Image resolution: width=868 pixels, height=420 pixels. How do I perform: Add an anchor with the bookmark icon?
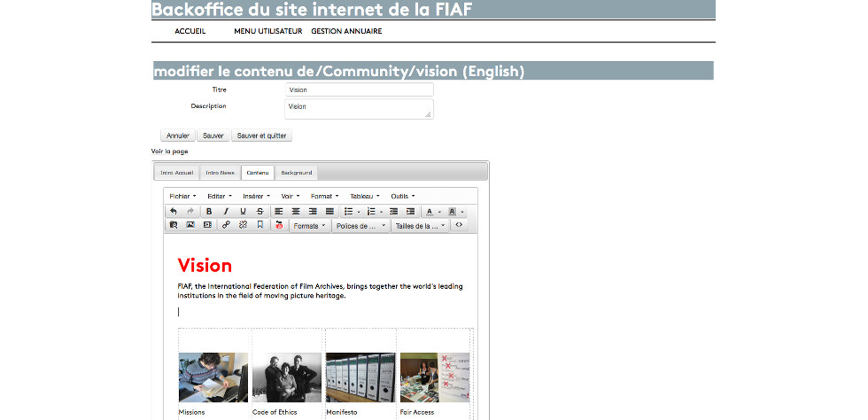pos(260,225)
